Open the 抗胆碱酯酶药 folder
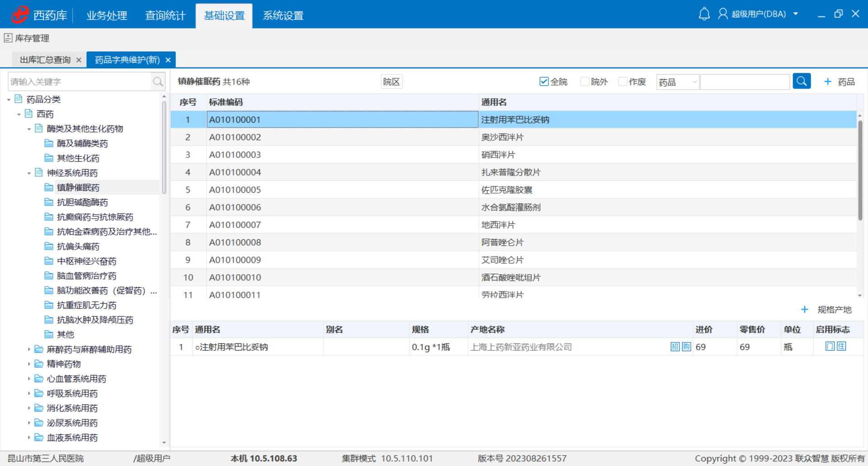This screenshot has height=466, width=868. click(82, 202)
